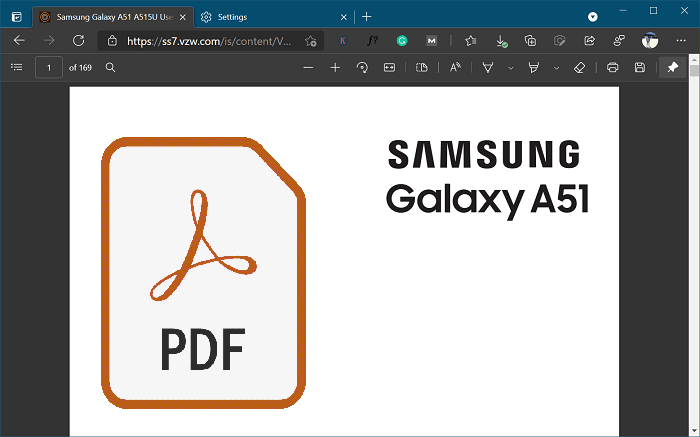700x437 pixels.
Task: Toggle PDF table of contents
Action: 17,67
